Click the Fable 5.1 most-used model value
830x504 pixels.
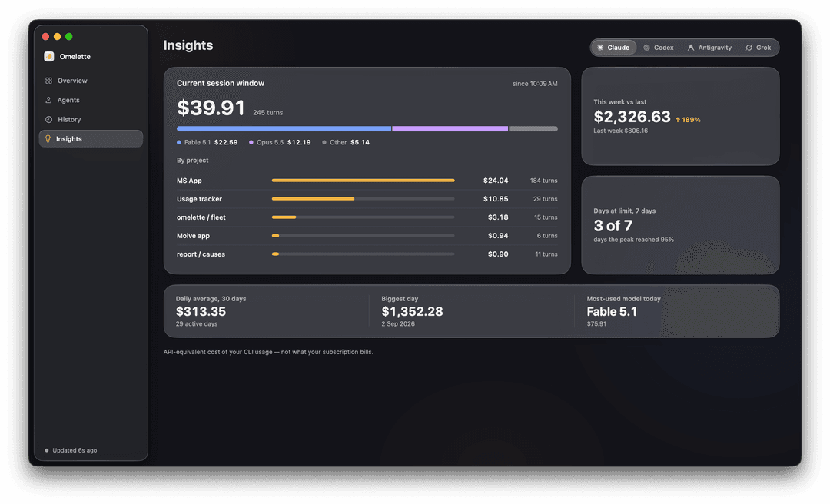pos(612,311)
